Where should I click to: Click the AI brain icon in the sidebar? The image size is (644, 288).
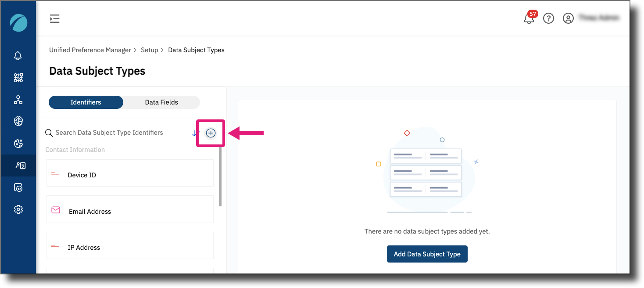tap(18, 121)
